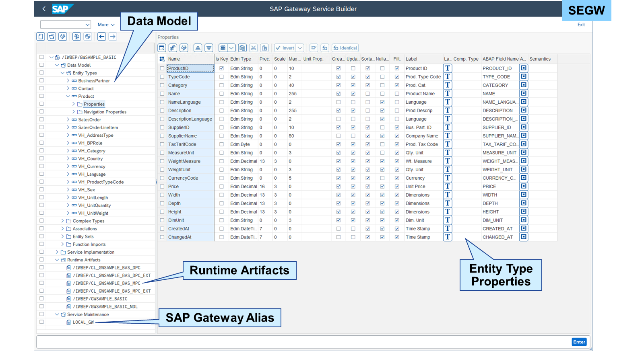The height and width of the screenshot is (351, 644).
Task: Click the Edm.Decimal cell for WeightMeasure
Action: [244, 161]
